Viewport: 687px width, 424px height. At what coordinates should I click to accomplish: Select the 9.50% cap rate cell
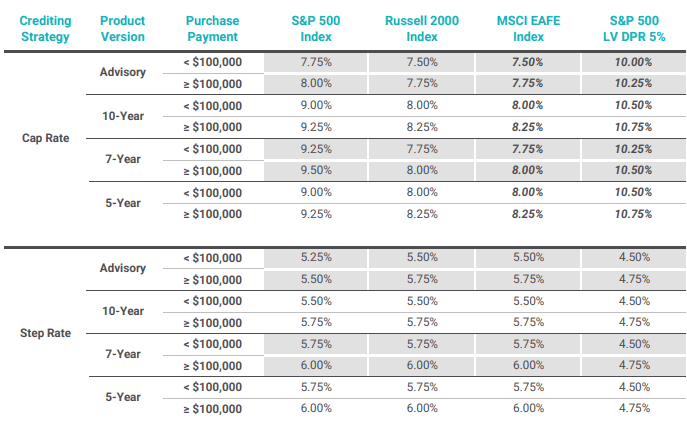tap(316, 170)
